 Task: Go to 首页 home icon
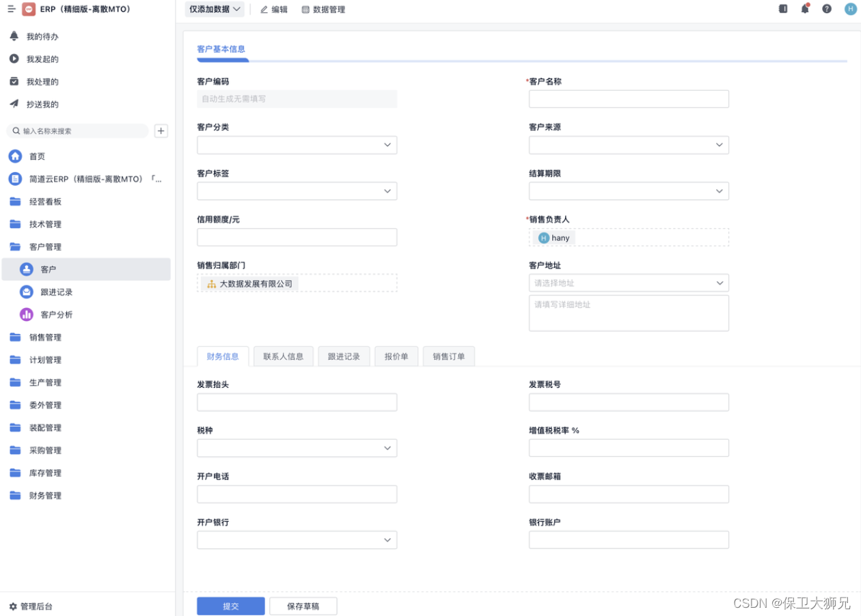(x=15, y=156)
